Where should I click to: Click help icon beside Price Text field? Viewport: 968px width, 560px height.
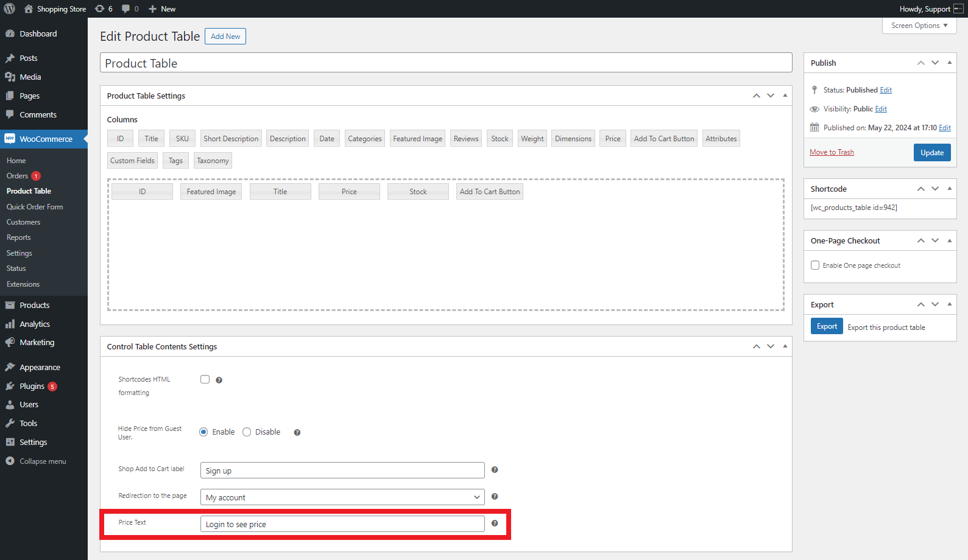point(495,523)
